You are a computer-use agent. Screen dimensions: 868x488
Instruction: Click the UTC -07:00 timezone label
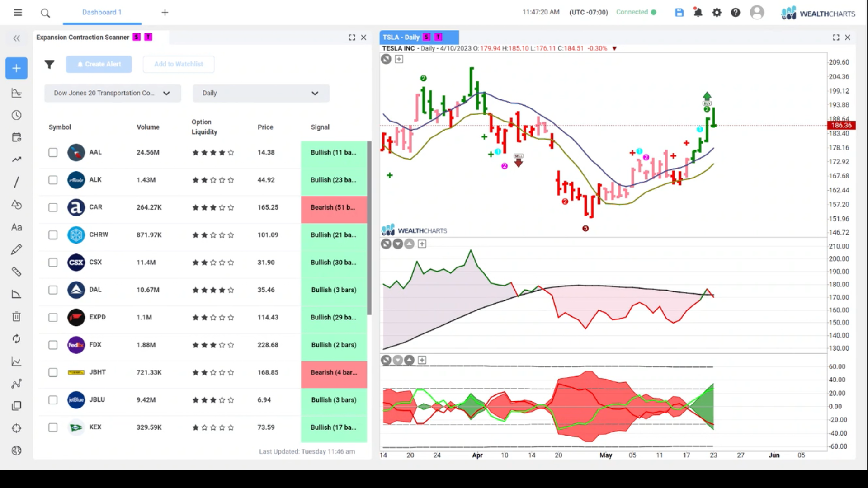[x=588, y=13]
